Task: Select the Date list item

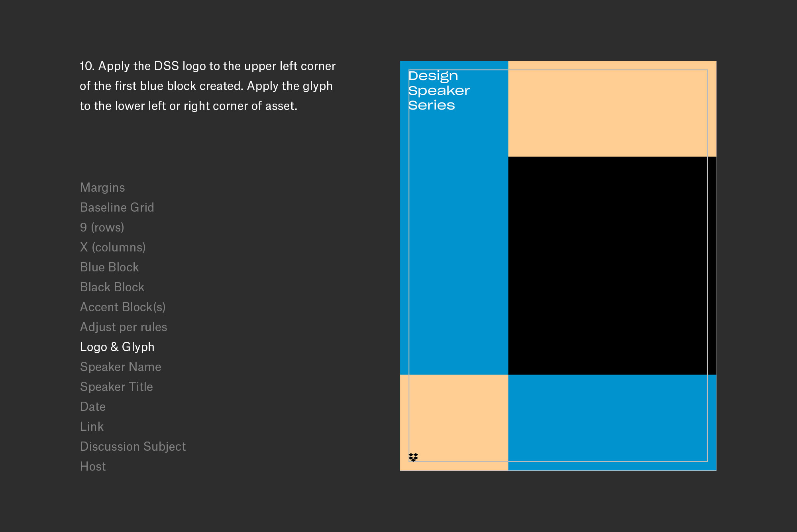Action: [93, 406]
